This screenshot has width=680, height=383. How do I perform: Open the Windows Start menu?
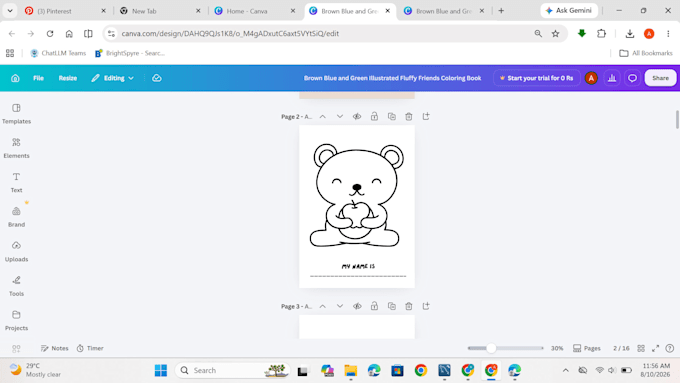coord(161,370)
